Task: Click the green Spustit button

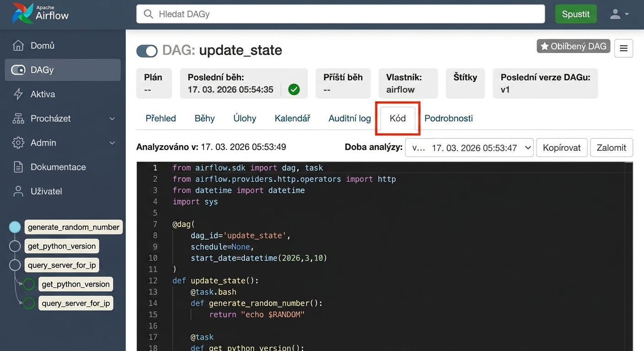Action: tap(575, 14)
